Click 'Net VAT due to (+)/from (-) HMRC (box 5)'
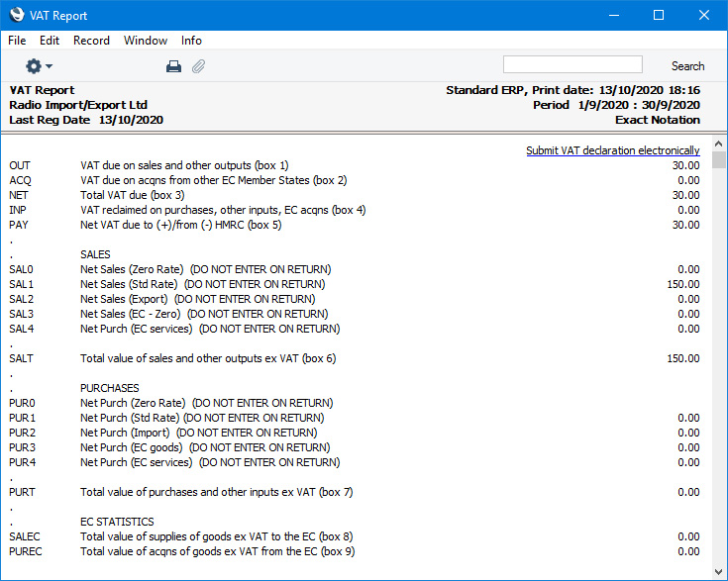 pyautogui.click(x=181, y=225)
